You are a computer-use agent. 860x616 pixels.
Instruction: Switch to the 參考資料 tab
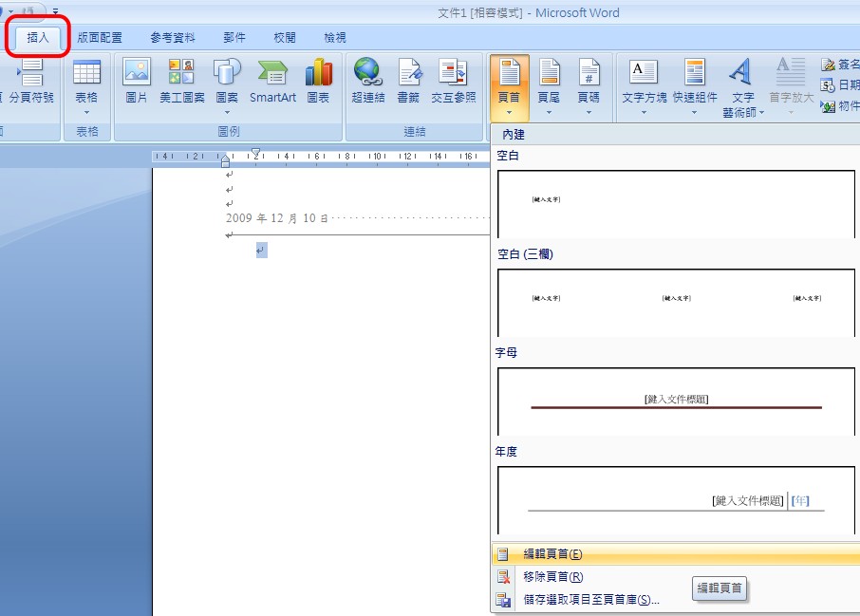tap(173, 38)
